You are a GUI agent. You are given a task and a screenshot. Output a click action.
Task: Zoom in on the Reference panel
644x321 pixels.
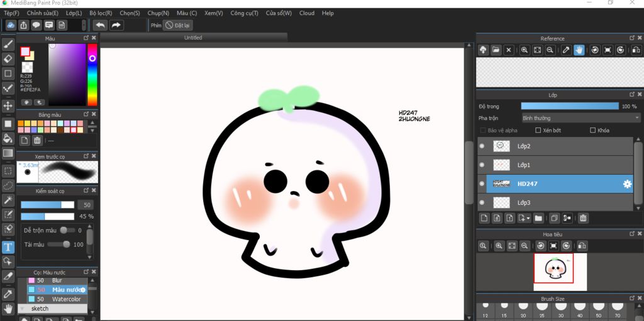tap(525, 50)
